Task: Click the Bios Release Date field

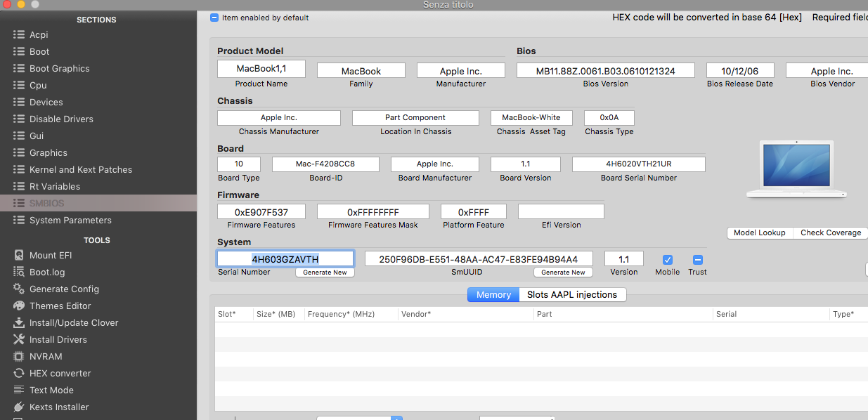Action: [x=740, y=71]
